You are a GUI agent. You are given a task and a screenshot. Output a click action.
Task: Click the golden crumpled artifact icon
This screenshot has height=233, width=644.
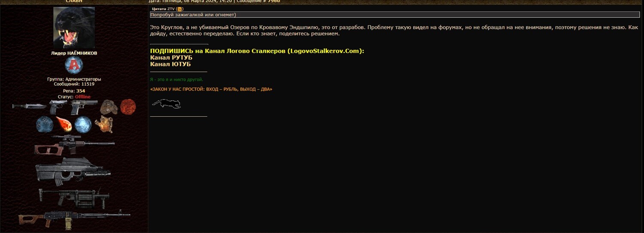point(103,124)
